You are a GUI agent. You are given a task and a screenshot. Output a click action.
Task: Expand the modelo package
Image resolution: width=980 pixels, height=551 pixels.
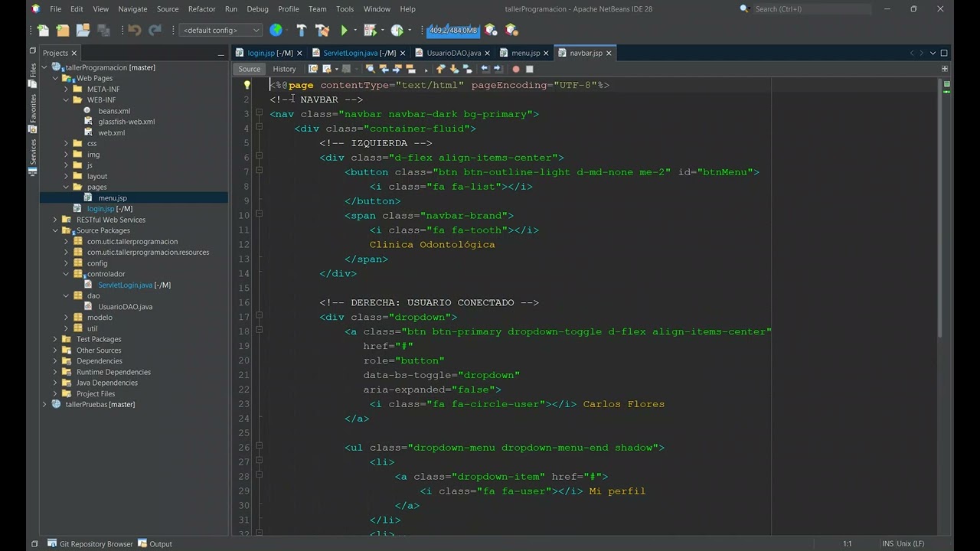click(x=66, y=318)
